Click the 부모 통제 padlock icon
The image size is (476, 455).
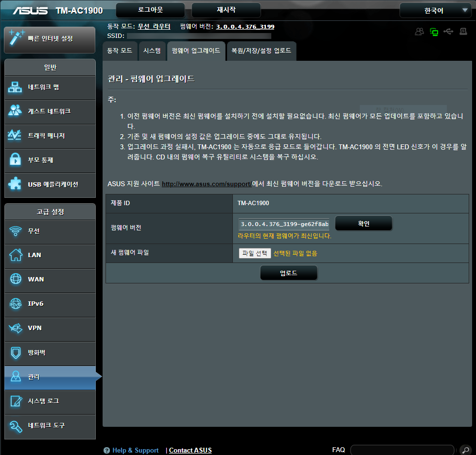point(15,159)
